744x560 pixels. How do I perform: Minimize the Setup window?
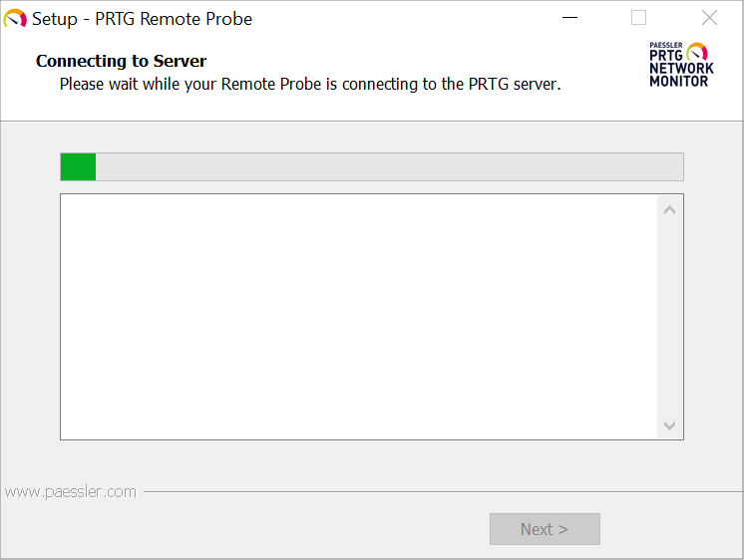point(569,19)
